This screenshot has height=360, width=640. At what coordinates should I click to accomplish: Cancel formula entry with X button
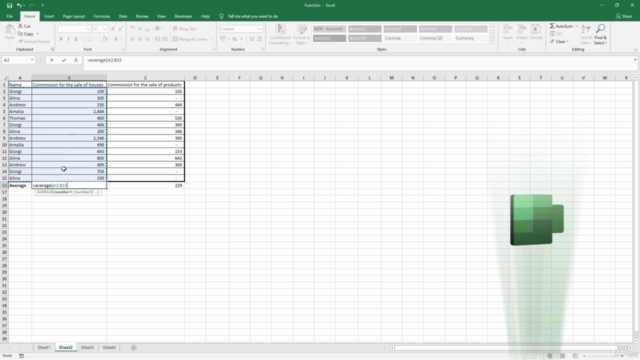coord(51,60)
